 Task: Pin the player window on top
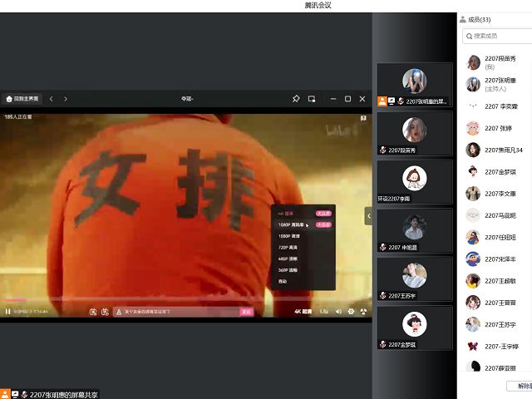pos(296,99)
